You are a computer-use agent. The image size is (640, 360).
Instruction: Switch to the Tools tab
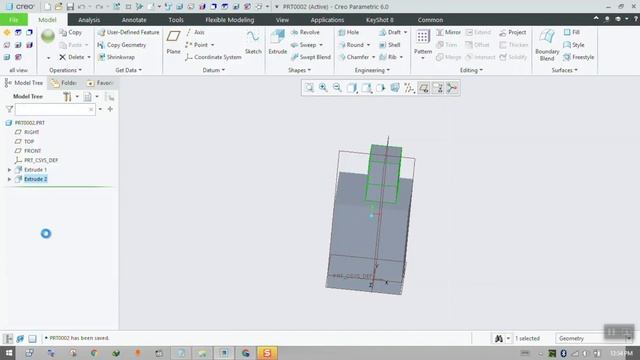[176, 20]
